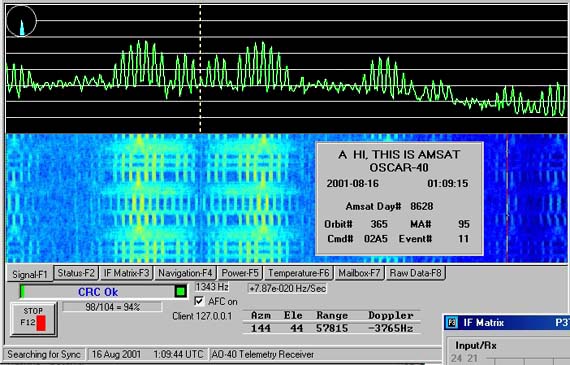Switch to the Status-F2 tab
Viewport: 570px width, 365px height.
coord(76,273)
